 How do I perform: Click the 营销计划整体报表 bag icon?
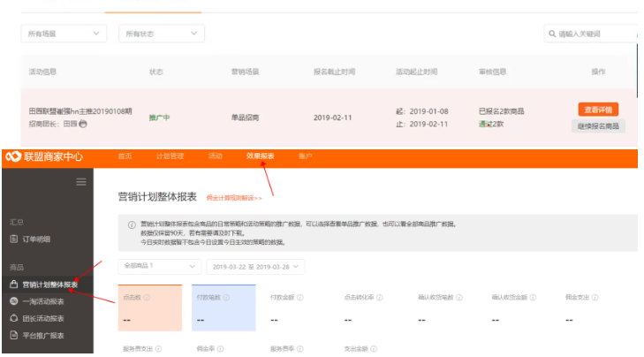[13, 285]
